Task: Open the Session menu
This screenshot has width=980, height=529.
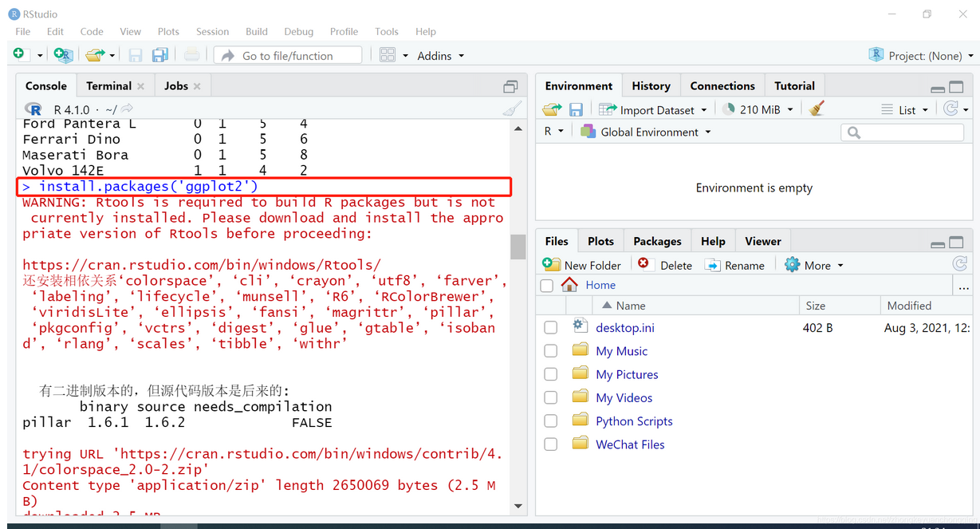Action: coord(212,31)
